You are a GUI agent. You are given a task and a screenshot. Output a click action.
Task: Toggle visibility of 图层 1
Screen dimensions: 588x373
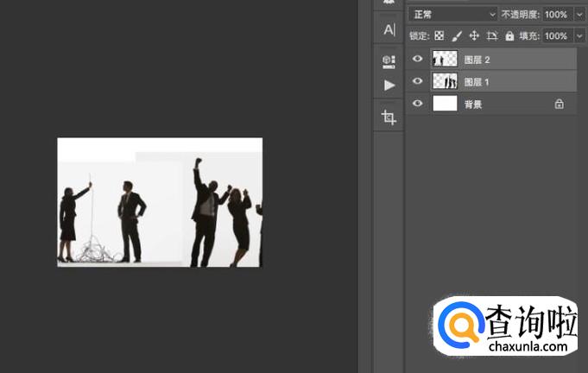(x=418, y=81)
